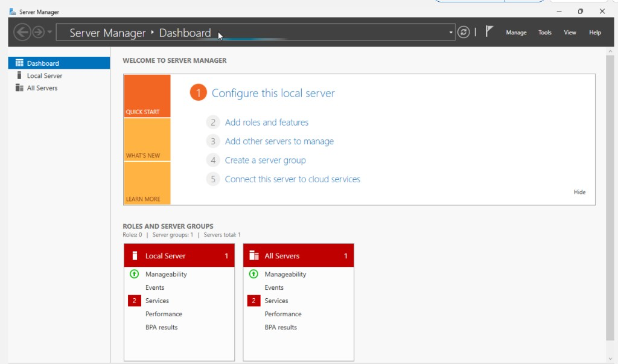Click the step 3 number circle
618x364 pixels.
click(213, 141)
